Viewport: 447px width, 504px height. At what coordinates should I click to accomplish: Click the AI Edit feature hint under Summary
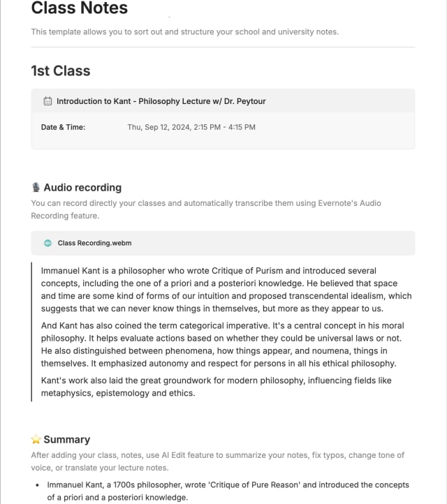[x=218, y=461]
